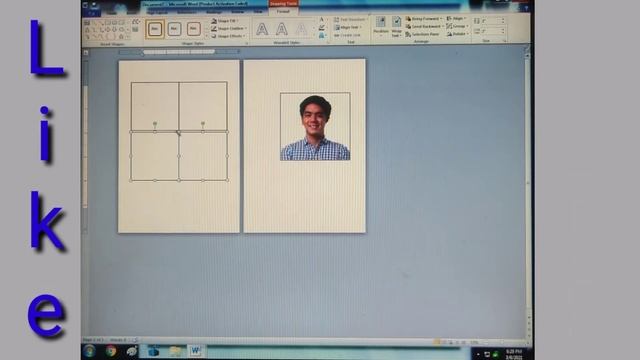The image size is (640, 360).
Task: Click the Send Backward button
Action: (424, 27)
